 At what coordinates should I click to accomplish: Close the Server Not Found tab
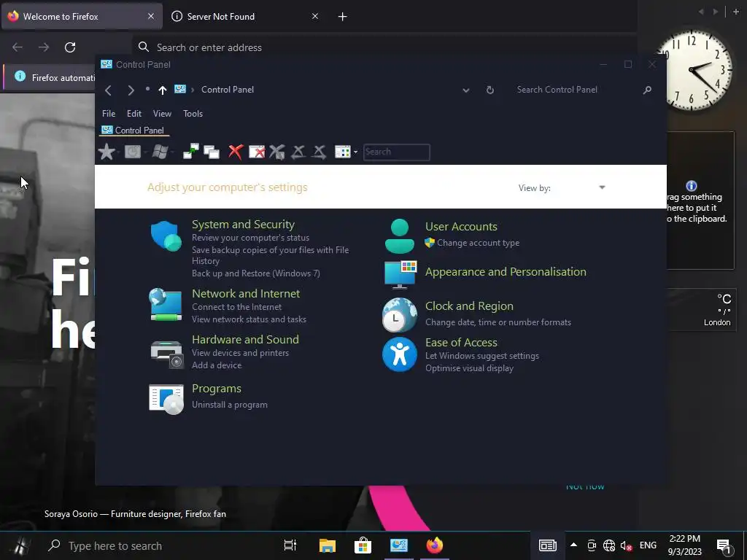pyautogui.click(x=315, y=17)
